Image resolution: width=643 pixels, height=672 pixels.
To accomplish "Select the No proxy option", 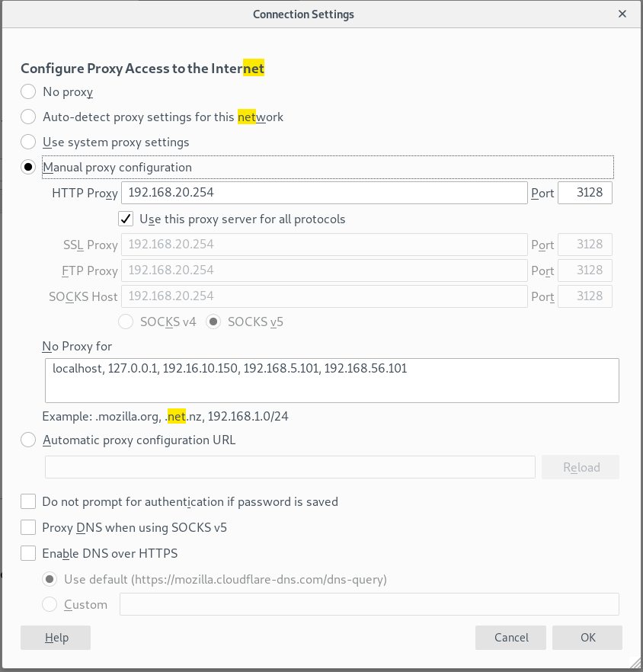I will pyautogui.click(x=28, y=91).
